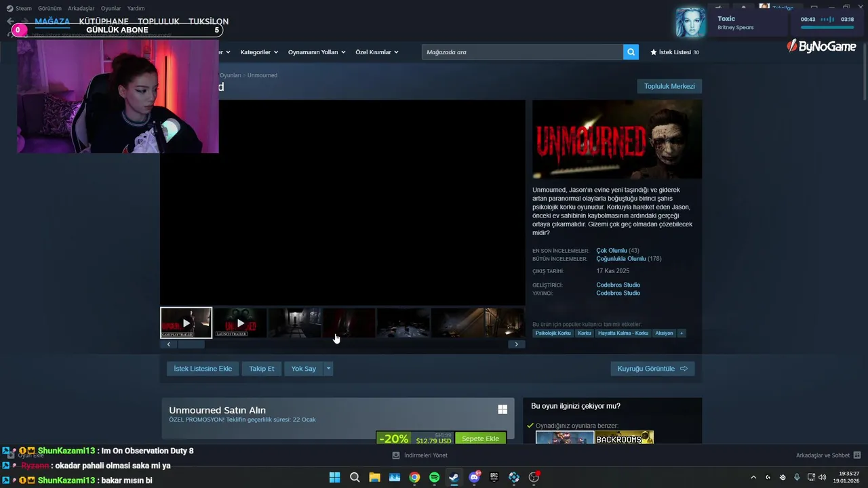The image size is (868, 488).
Task: Click Topluluk Merkezi button
Action: [669, 86]
